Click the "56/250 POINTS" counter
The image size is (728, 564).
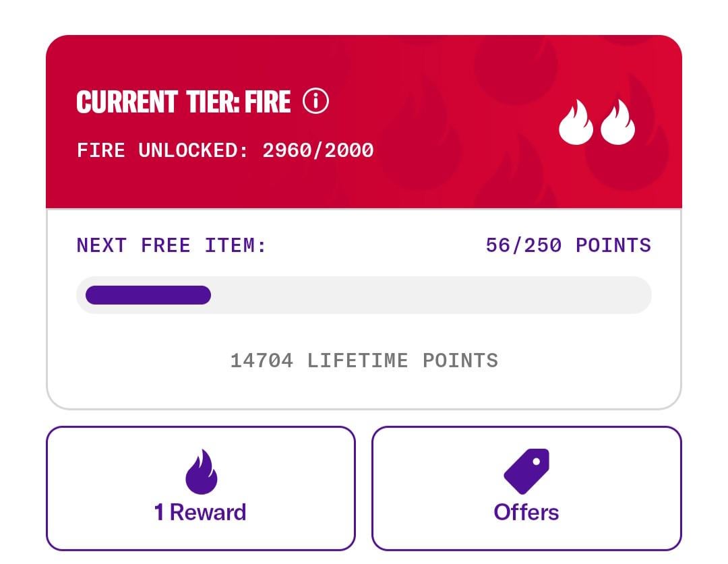click(x=568, y=245)
